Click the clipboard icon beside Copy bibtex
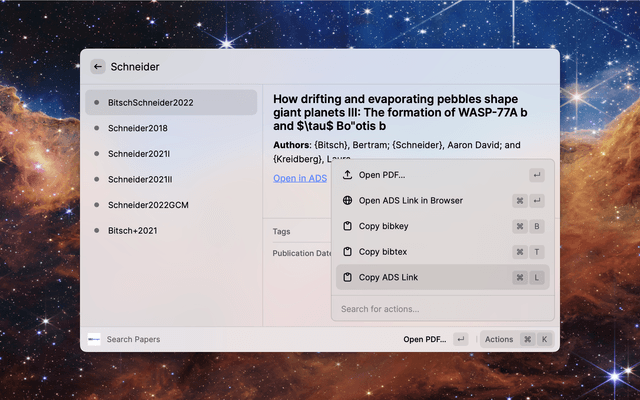 pyautogui.click(x=347, y=252)
